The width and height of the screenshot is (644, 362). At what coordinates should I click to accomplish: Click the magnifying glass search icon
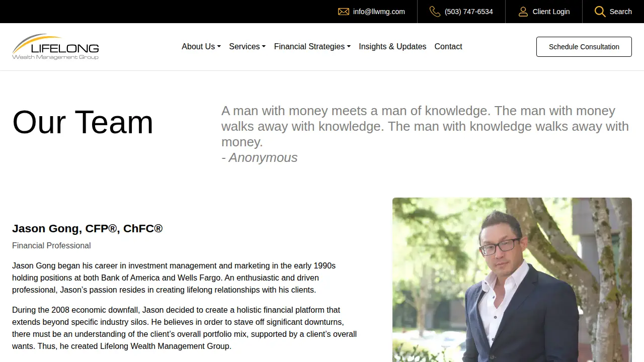tap(600, 12)
